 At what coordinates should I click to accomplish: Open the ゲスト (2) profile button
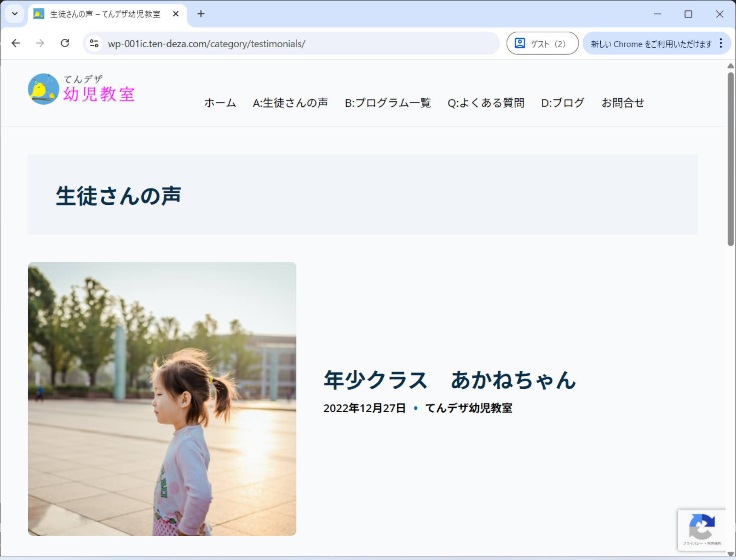pos(542,44)
